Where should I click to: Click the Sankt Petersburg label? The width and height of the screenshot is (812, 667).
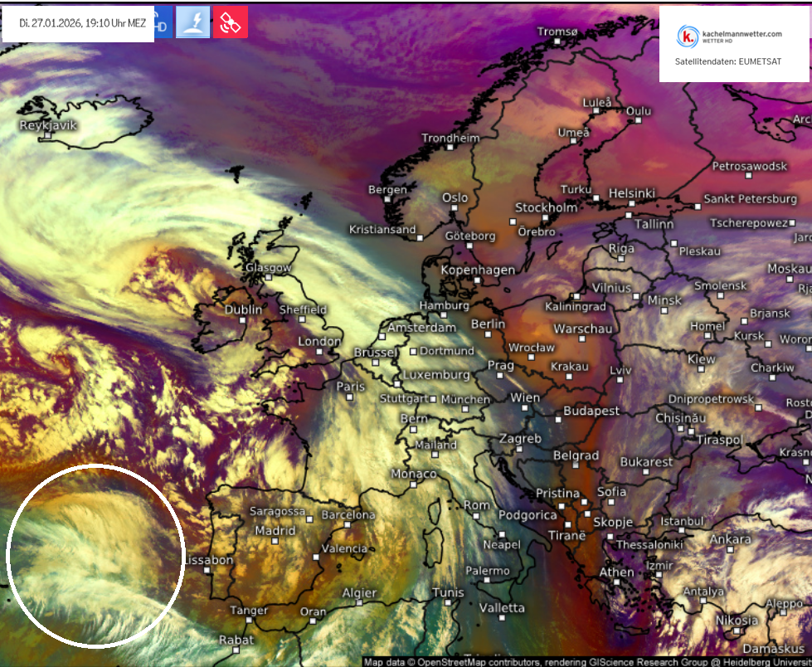(750, 199)
